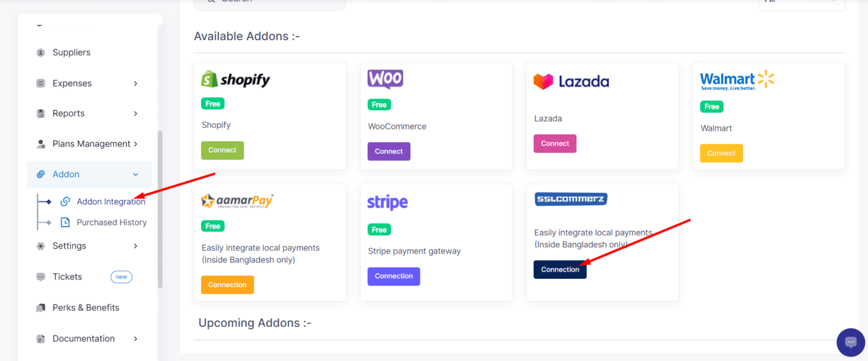Click the Walmart logo thumbnail
Viewport: 868px width, 361px height.
click(736, 81)
